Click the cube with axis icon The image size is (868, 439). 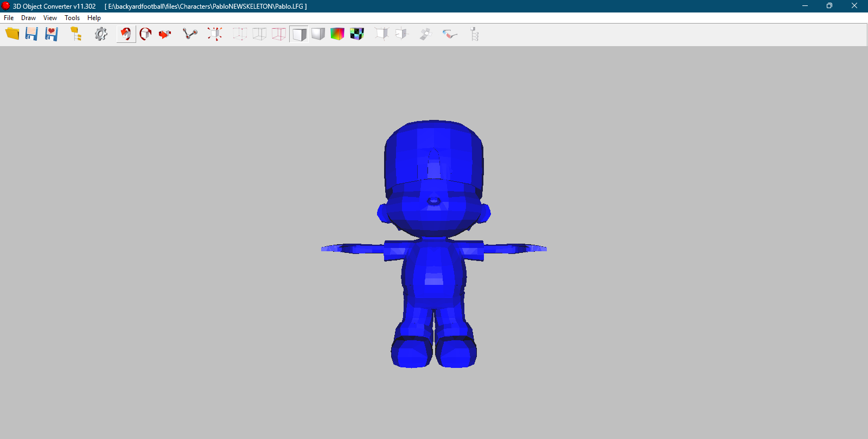tap(401, 34)
